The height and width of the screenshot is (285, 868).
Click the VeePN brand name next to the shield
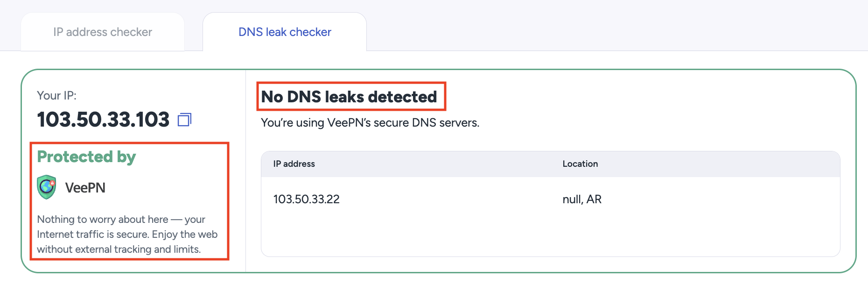[x=85, y=187]
